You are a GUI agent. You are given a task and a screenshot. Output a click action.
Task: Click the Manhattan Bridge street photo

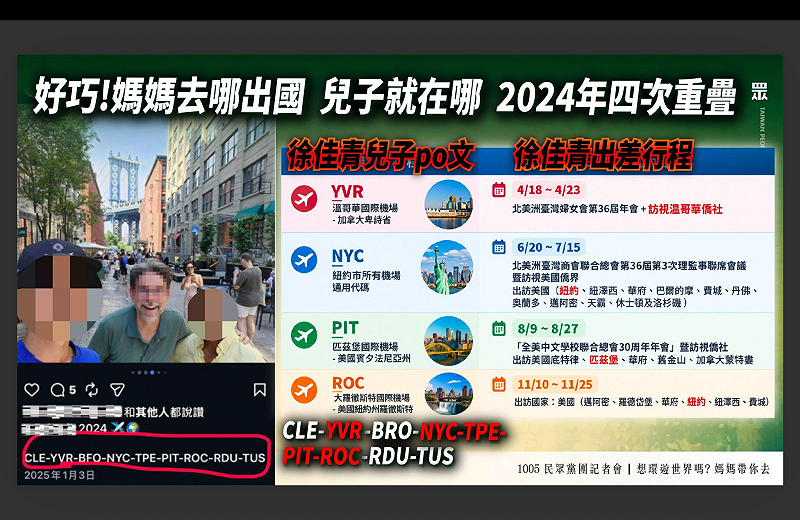146,240
